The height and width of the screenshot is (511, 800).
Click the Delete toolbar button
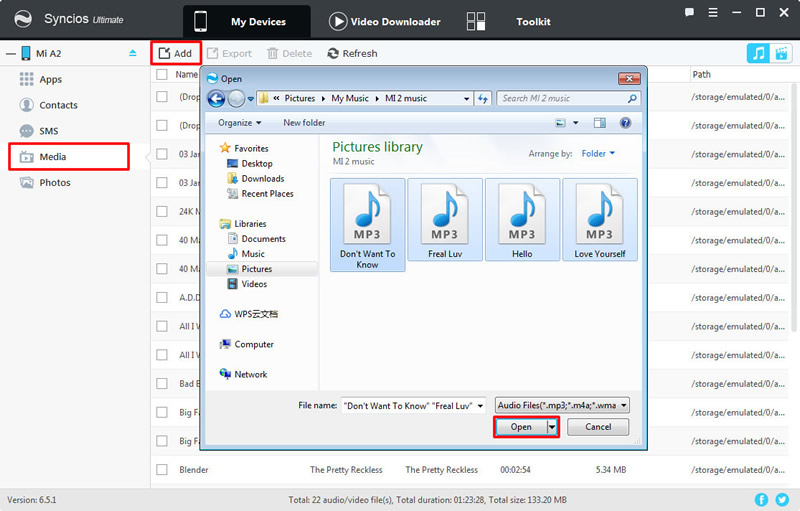coord(289,53)
